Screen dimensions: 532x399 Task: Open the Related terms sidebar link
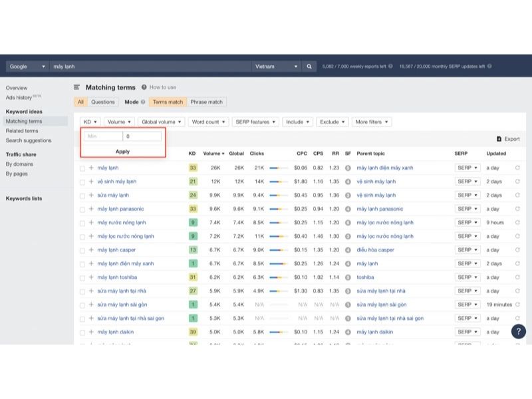[x=22, y=130]
